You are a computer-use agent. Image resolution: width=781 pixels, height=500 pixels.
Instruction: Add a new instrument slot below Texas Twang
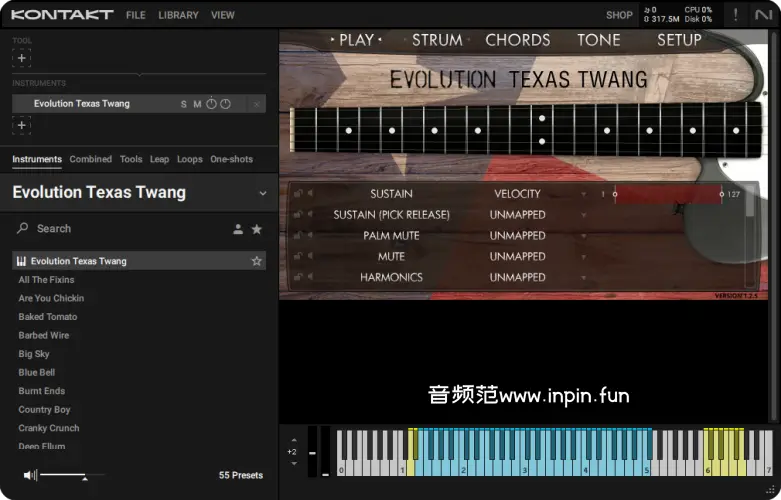[x=22, y=125]
